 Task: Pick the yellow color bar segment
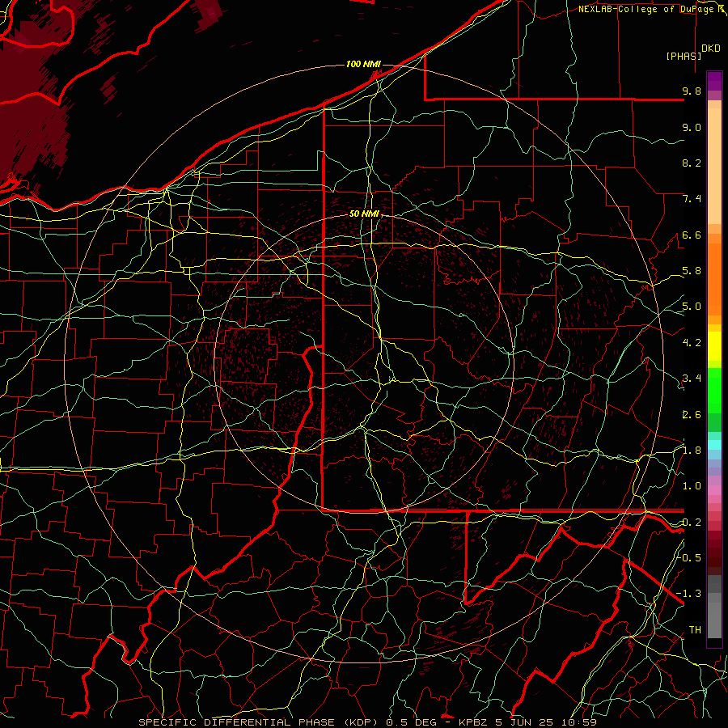[x=714, y=346]
